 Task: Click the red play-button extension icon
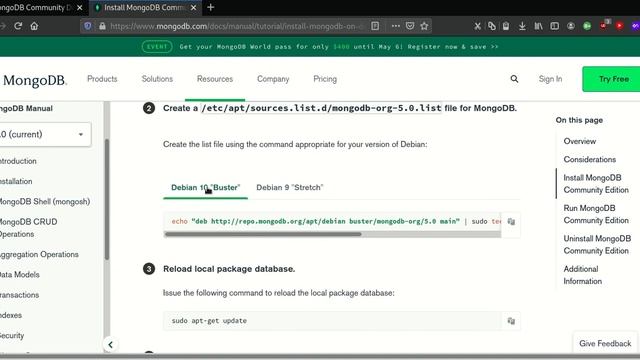pyautogui.click(x=620, y=26)
